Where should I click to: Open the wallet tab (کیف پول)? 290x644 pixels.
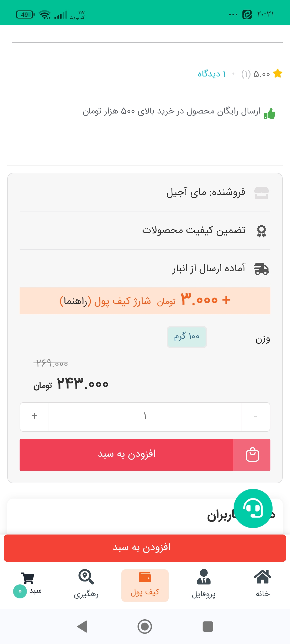[145, 585]
